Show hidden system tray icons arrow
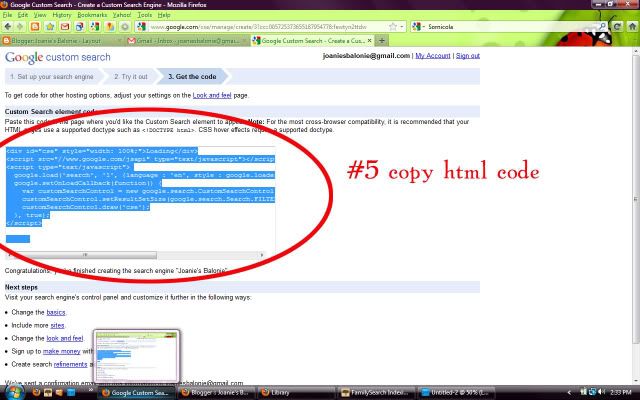Screen dimensions: 640x400 pyautogui.click(x=569, y=393)
